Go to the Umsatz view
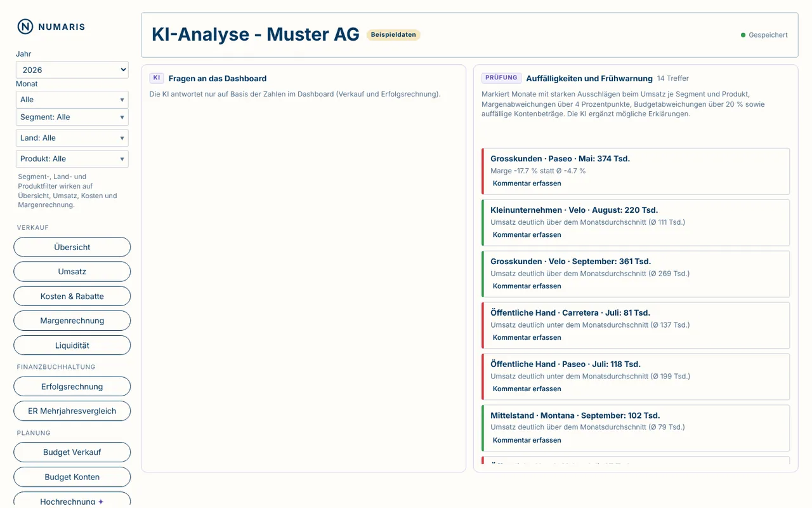Viewport: 812px width, 508px height. click(72, 272)
